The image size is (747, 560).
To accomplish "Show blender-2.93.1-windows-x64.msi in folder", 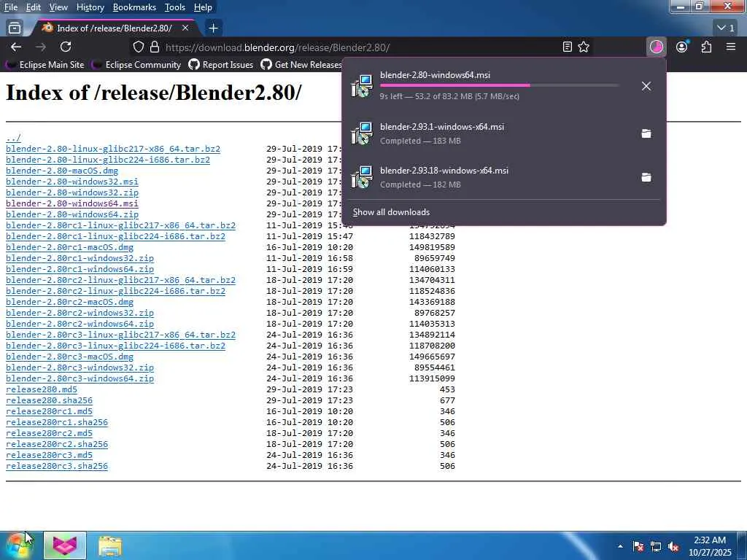I will coord(646,134).
